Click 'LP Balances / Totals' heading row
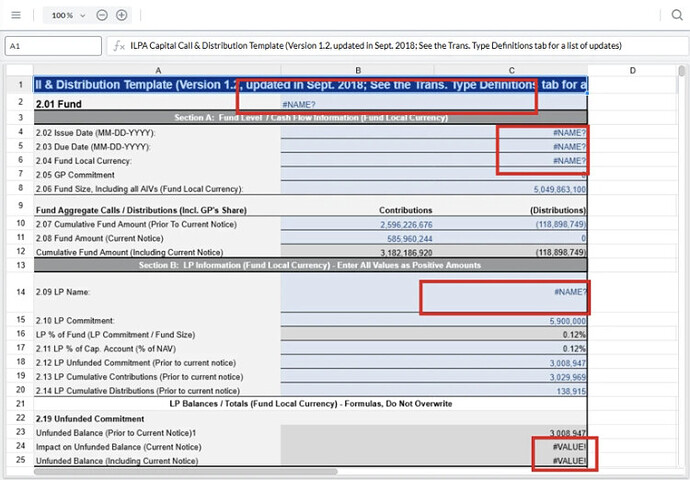The image size is (690, 480). (311, 403)
